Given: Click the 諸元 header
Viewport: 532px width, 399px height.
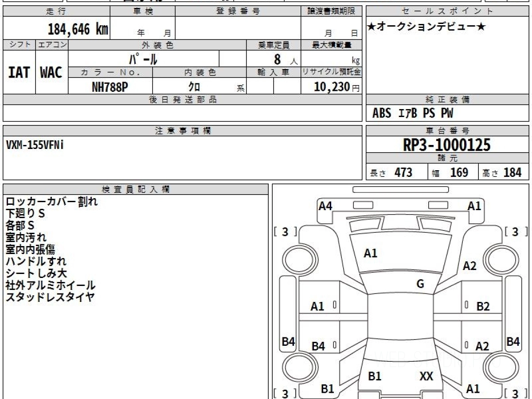Looking at the screenshot, I should [448, 158].
